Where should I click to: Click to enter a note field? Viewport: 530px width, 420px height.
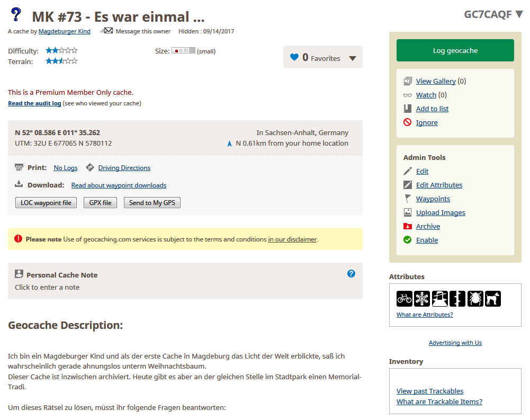47,288
